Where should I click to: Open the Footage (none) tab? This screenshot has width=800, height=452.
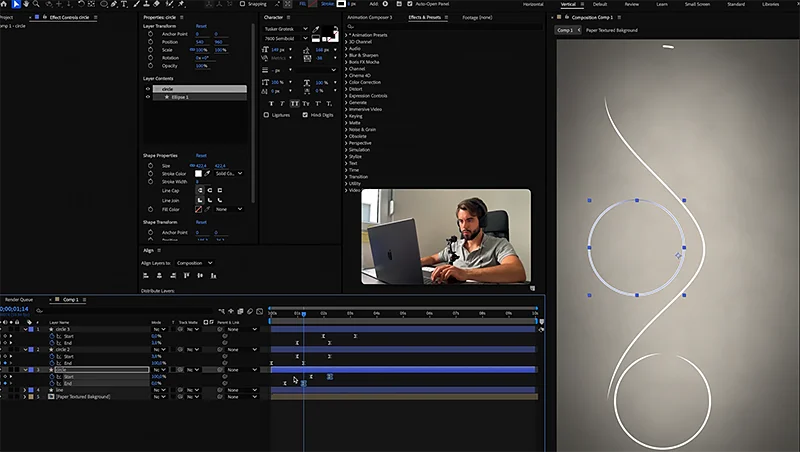(x=477, y=17)
